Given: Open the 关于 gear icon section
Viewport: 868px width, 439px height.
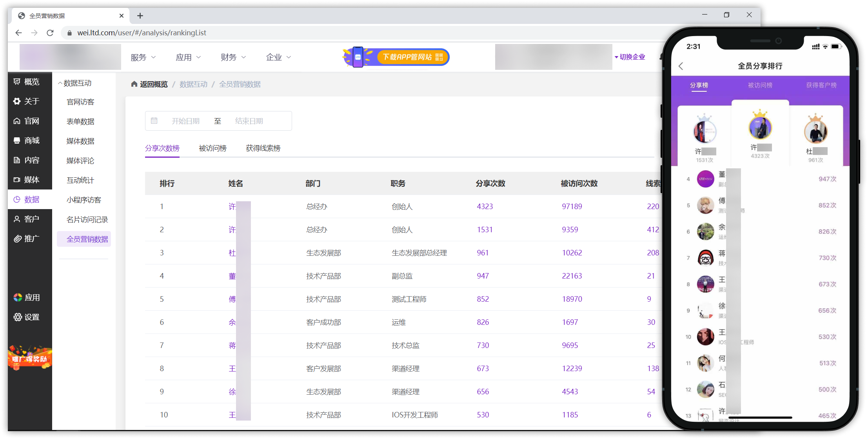Looking at the screenshot, I should click(x=17, y=101).
